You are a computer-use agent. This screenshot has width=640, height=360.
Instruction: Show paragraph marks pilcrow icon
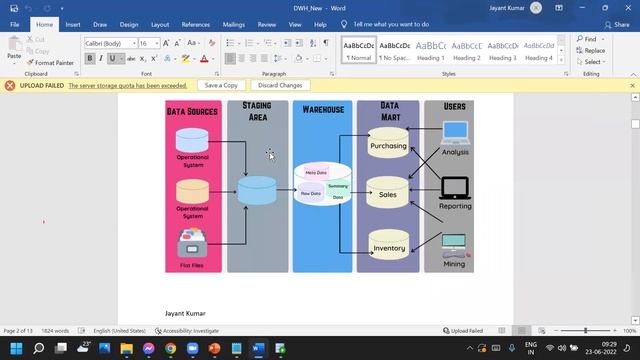[x=326, y=43]
